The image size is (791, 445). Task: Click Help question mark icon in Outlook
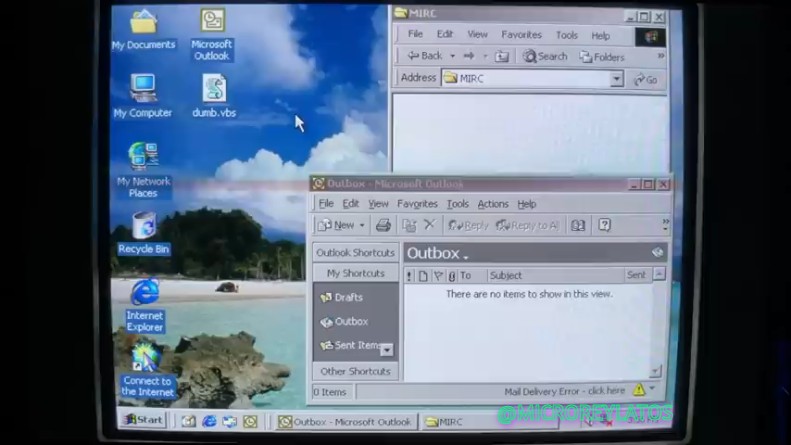coord(604,225)
